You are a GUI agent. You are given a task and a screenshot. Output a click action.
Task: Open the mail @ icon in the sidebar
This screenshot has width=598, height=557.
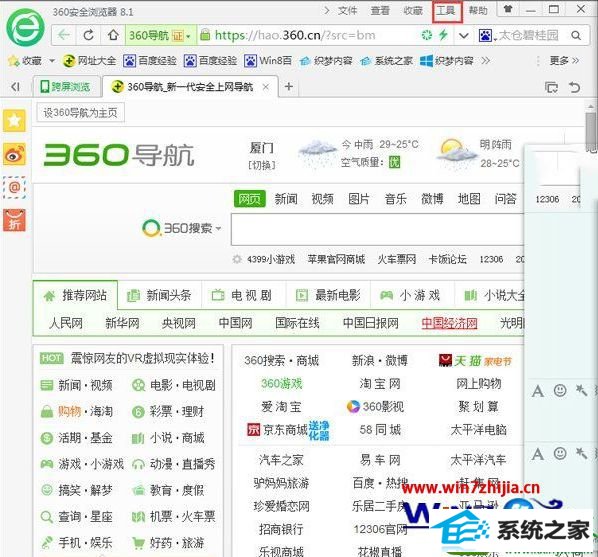tap(14, 187)
